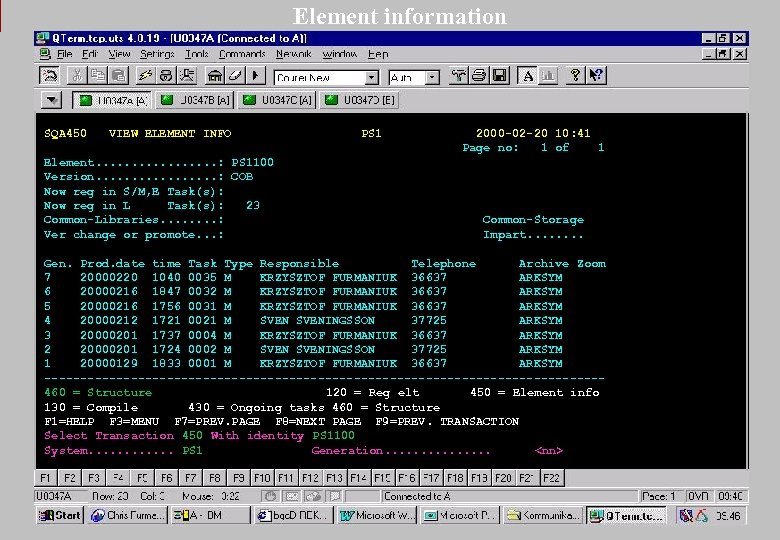
Task: Click the speech bubble status bar icon
Action: [x=335, y=496]
